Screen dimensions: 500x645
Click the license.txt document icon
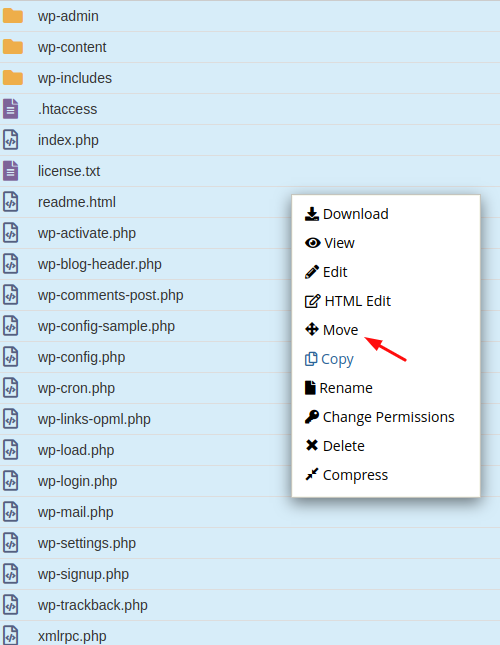click(x=11, y=171)
